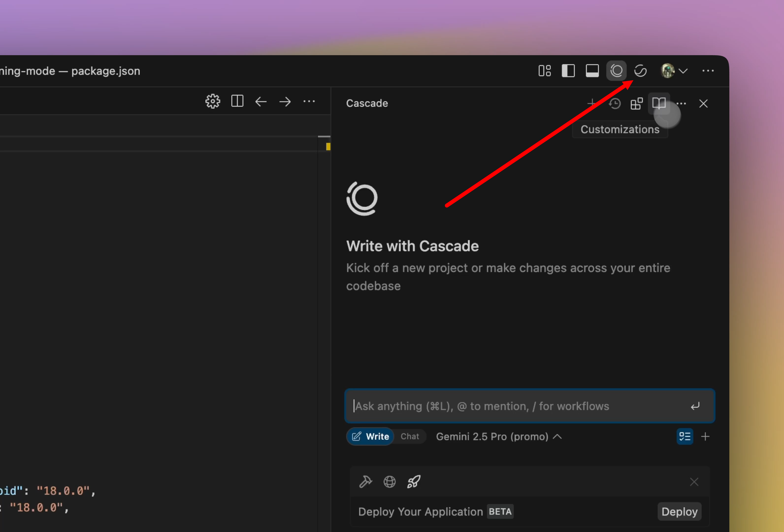Click the Write with Cascade heading
This screenshot has width=784, height=532.
413,246
